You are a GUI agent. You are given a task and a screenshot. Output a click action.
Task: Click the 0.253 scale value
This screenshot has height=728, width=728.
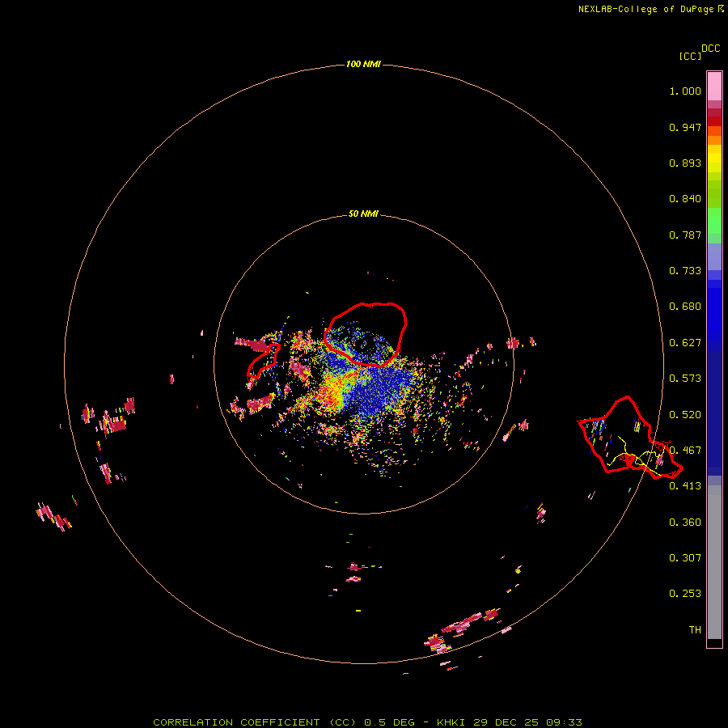click(x=685, y=594)
